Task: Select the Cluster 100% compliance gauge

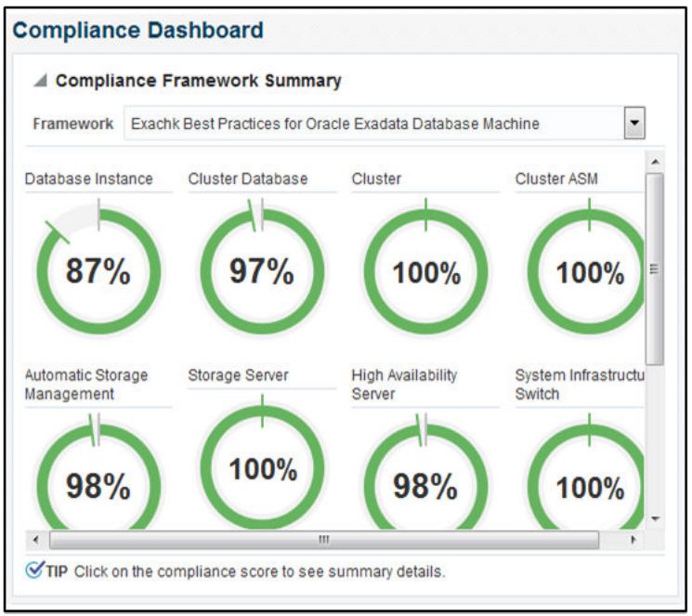Action: 425,273
